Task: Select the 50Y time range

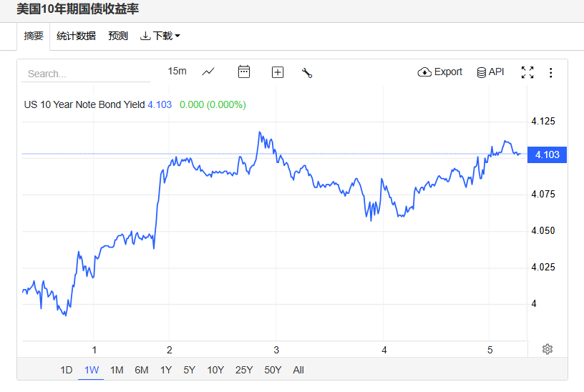Action: [273, 370]
